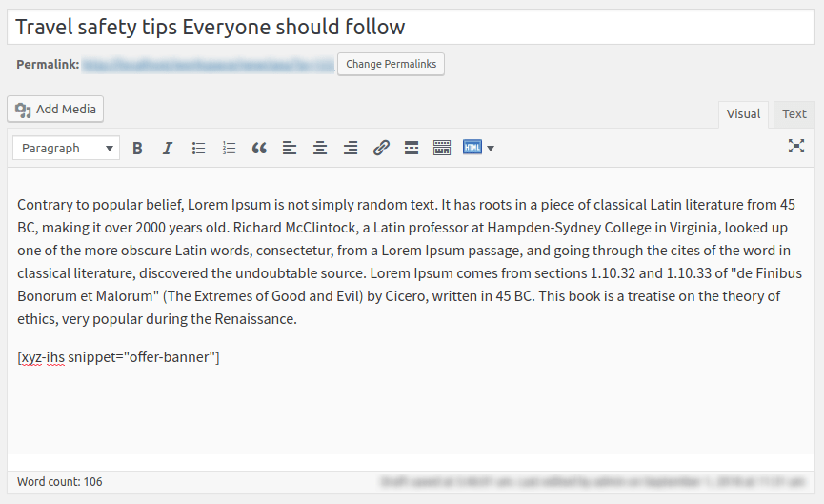The height and width of the screenshot is (504, 824).
Task: Open the blurred permalink URL
Action: 208,65
